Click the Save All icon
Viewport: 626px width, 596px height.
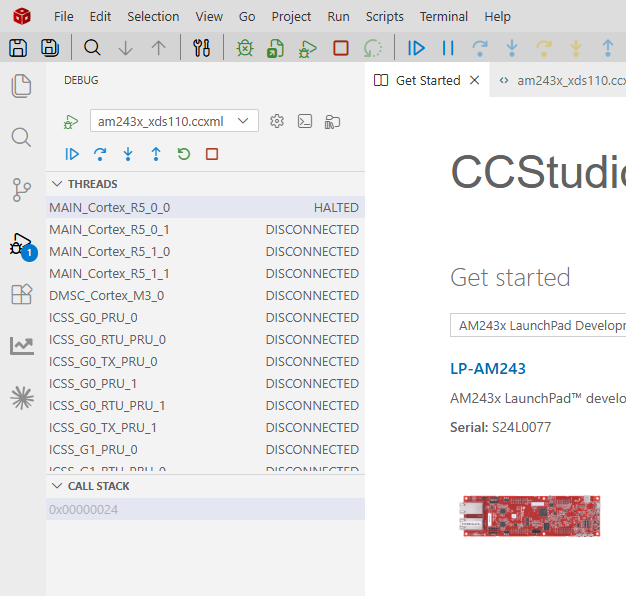pyautogui.click(x=50, y=48)
